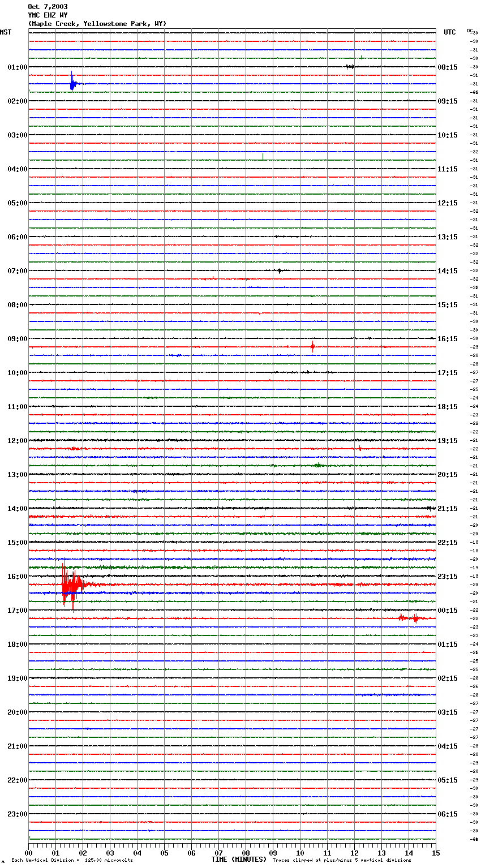Click the '15' minute tick label

coord(436,853)
